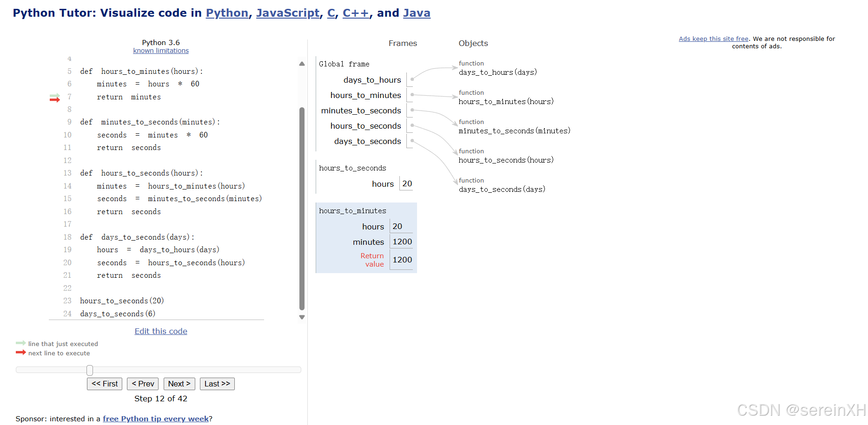The width and height of the screenshot is (868, 425).
Task: Click hours value 20 in hours_to_seconds frame
Action: coord(407,183)
